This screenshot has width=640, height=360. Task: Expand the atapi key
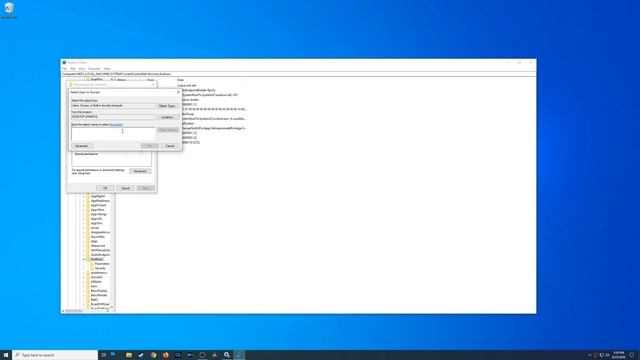pos(84,241)
